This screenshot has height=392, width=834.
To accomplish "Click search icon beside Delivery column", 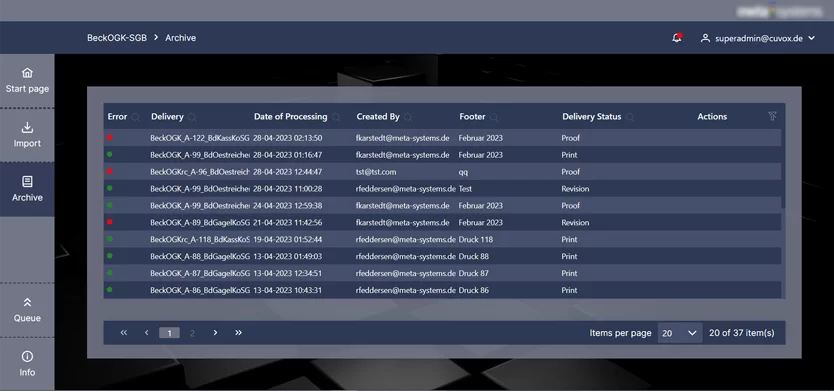I will coord(192,117).
